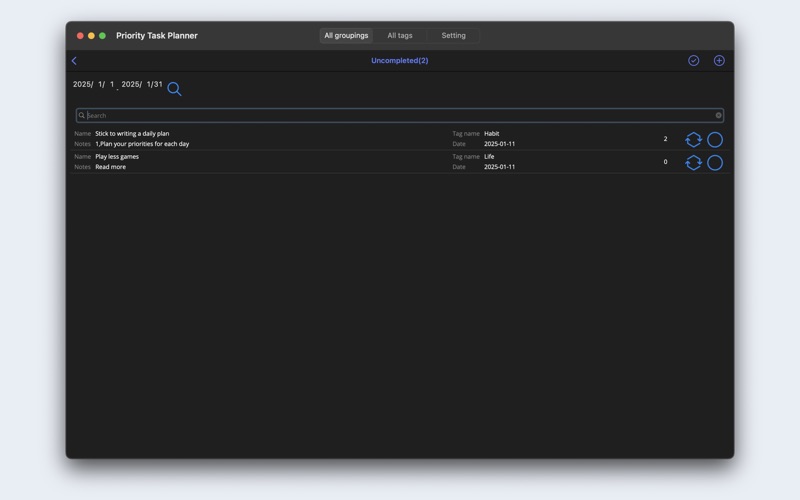Mark Stick to writing a daily plan complete

pos(715,139)
